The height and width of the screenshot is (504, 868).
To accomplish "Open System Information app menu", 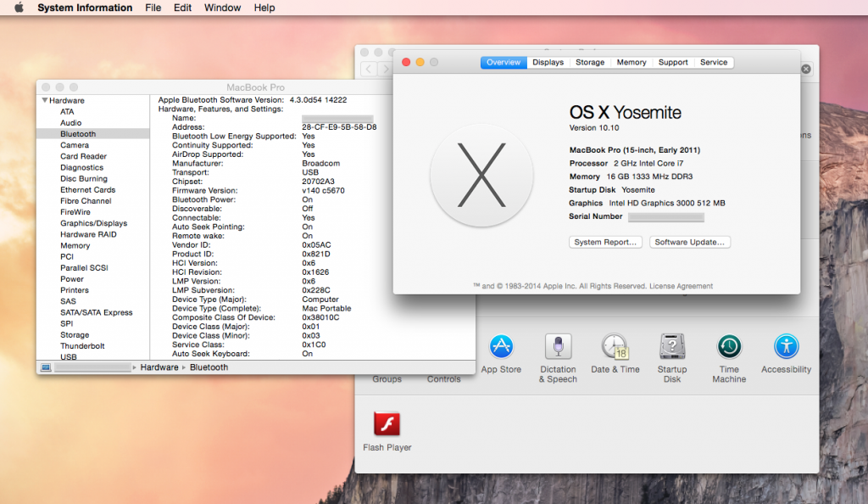I will 85,8.
